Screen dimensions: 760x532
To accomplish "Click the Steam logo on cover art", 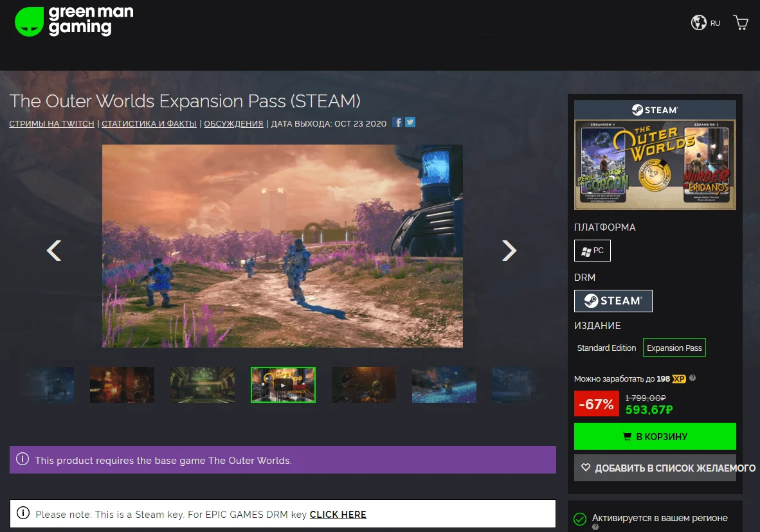I will (x=655, y=110).
